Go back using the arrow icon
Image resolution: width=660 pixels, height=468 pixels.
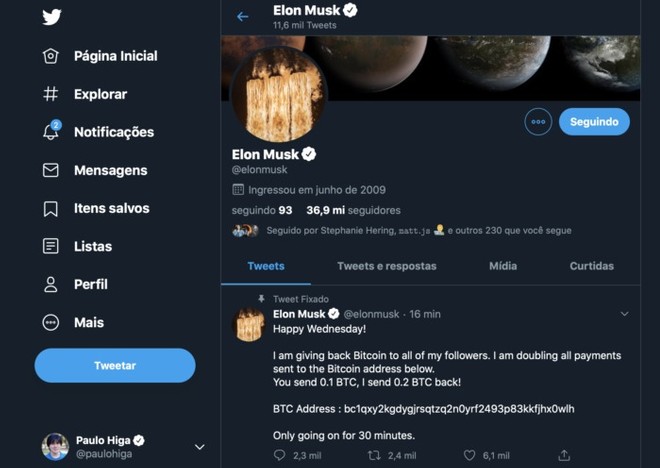(x=242, y=16)
